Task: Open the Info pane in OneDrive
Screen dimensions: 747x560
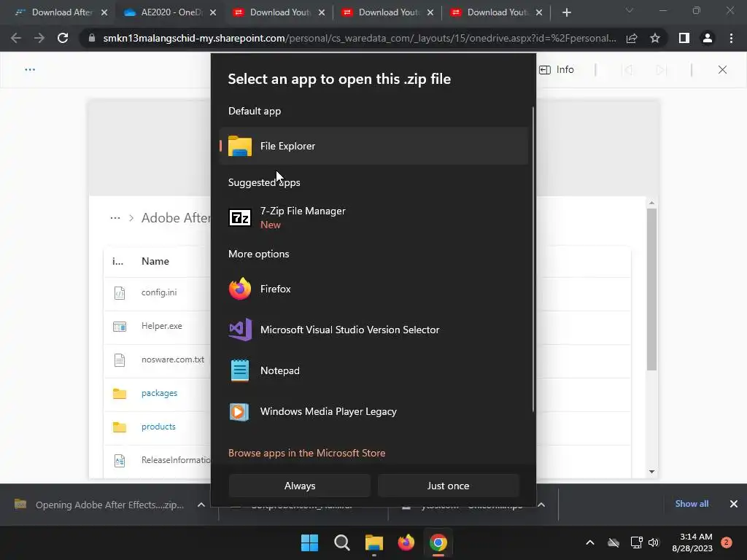Action: point(557,70)
